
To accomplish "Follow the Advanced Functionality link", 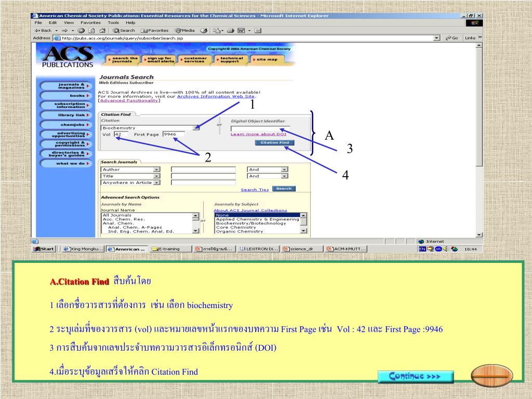I will [x=129, y=100].
